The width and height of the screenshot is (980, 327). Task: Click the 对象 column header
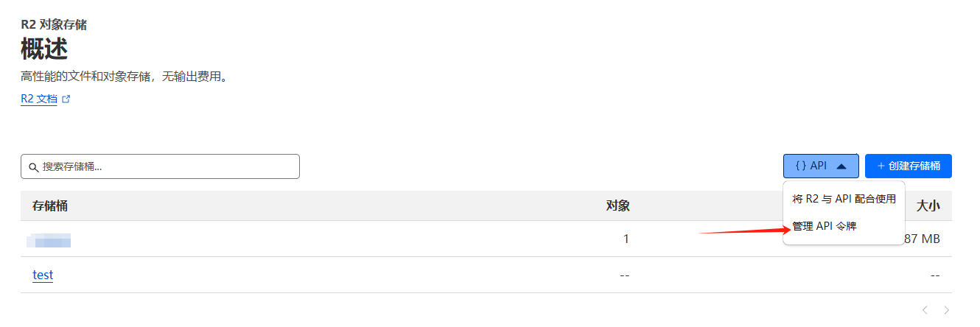pyautogui.click(x=617, y=206)
